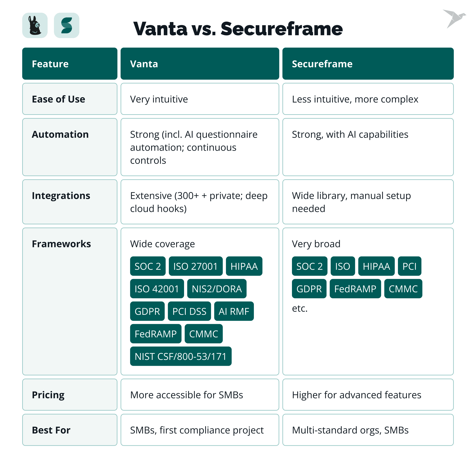Click the Pricing row label
This screenshot has height=465, width=476.
point(48,395)
